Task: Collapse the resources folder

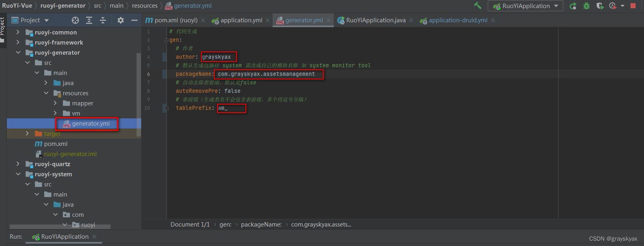Action: point(46,93)
